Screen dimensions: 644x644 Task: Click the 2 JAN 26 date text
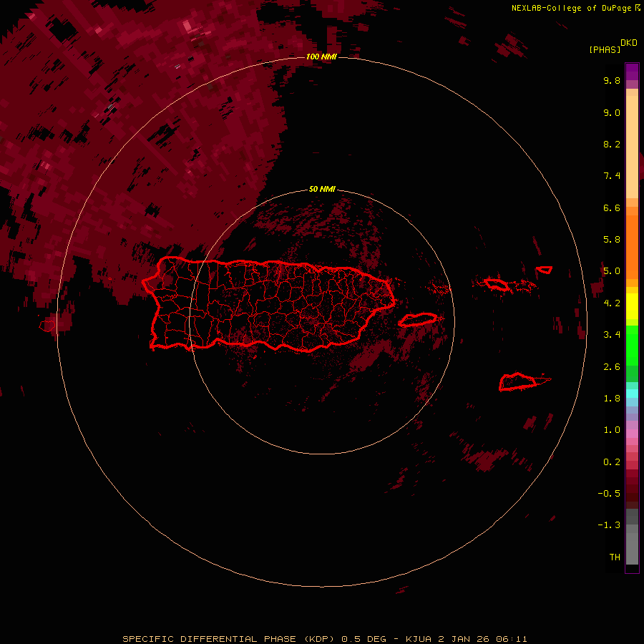(464, 639)
